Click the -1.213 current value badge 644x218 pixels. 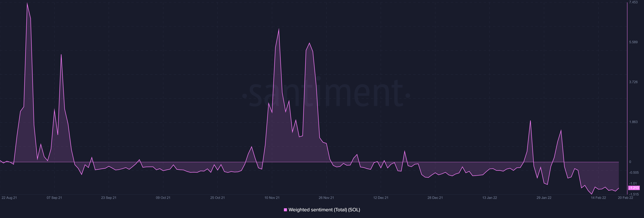pyautogui.click(x=634, y=188)
